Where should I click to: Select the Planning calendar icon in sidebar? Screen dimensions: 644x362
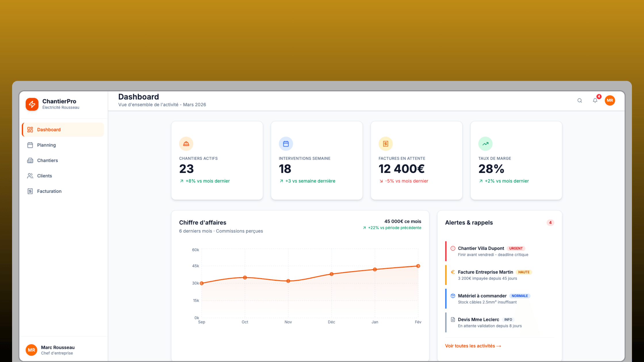coord(30,145)
